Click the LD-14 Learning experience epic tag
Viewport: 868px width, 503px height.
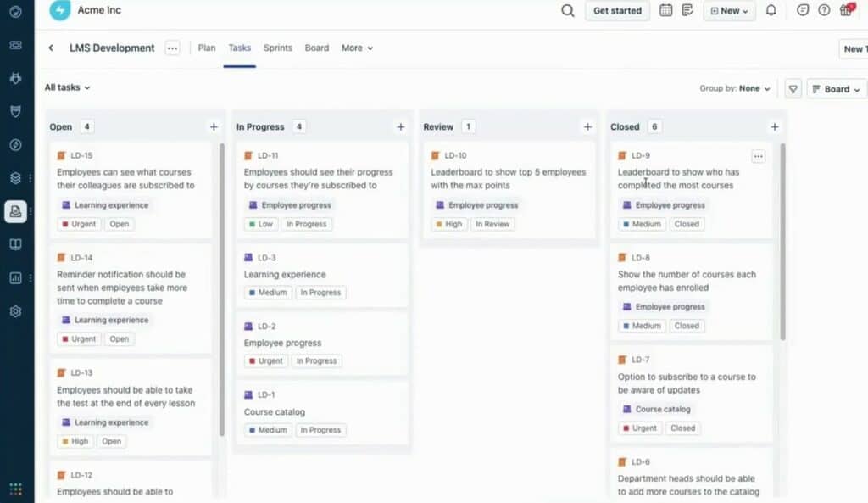[x=105, y=320]
